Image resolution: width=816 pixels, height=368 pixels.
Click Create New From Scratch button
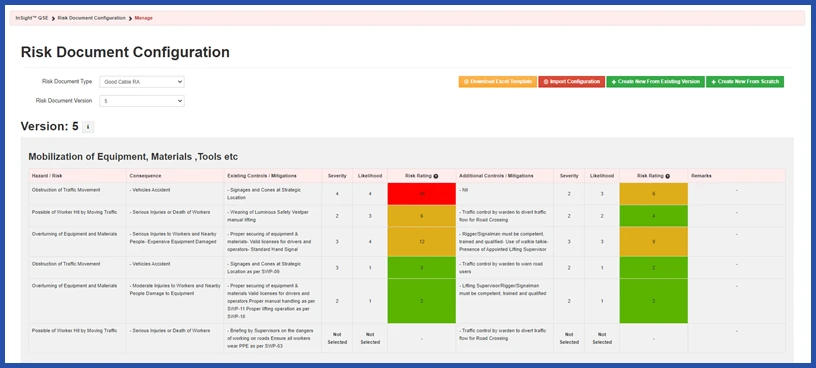click(x=745, y=82)
